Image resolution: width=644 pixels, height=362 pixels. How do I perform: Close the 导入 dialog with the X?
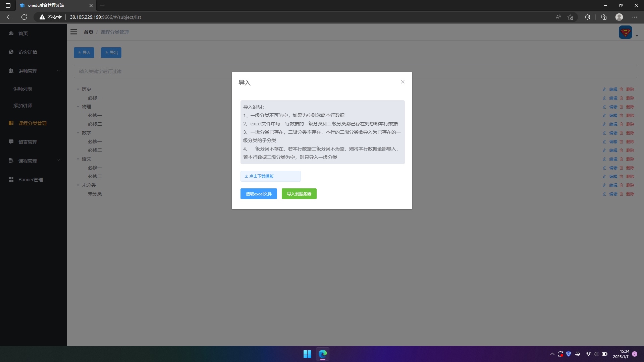402,82
